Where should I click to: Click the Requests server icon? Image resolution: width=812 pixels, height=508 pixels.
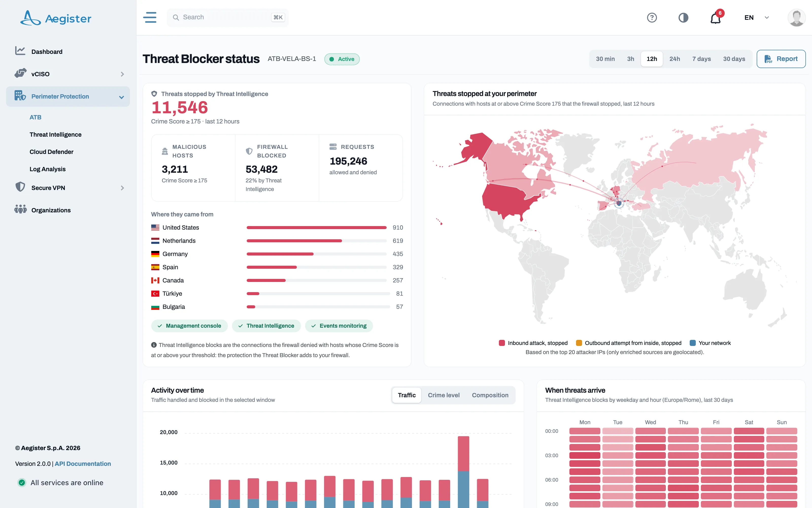[x=333, y=147]
